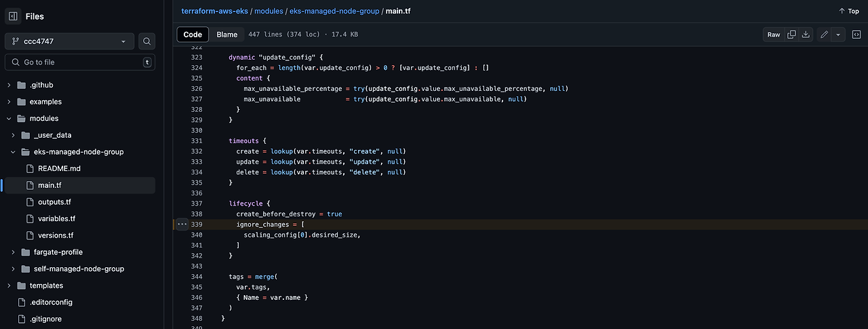Image resolution: width=868 pixels, height=329 pixels.
Task: Click the templates folder icon
Action: tap(21, 286)
